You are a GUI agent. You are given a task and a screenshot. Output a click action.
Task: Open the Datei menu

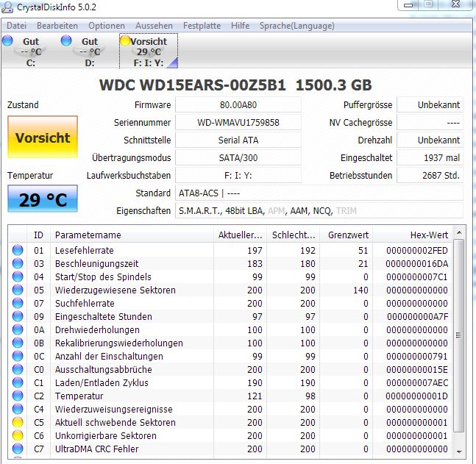[x=16, y=26]
